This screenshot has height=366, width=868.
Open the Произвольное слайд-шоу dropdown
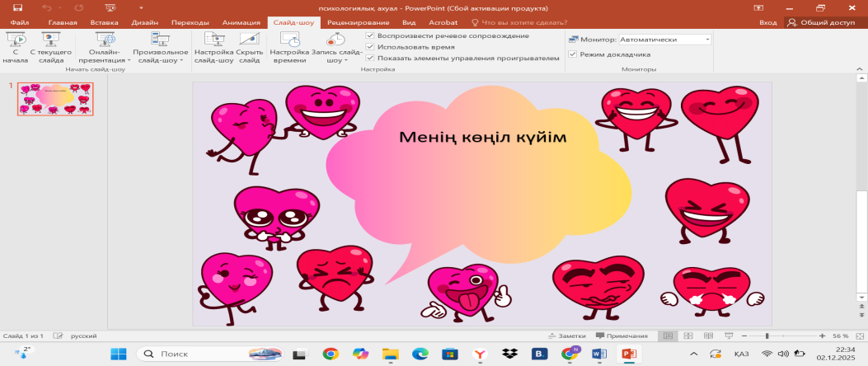click(161, 48)
